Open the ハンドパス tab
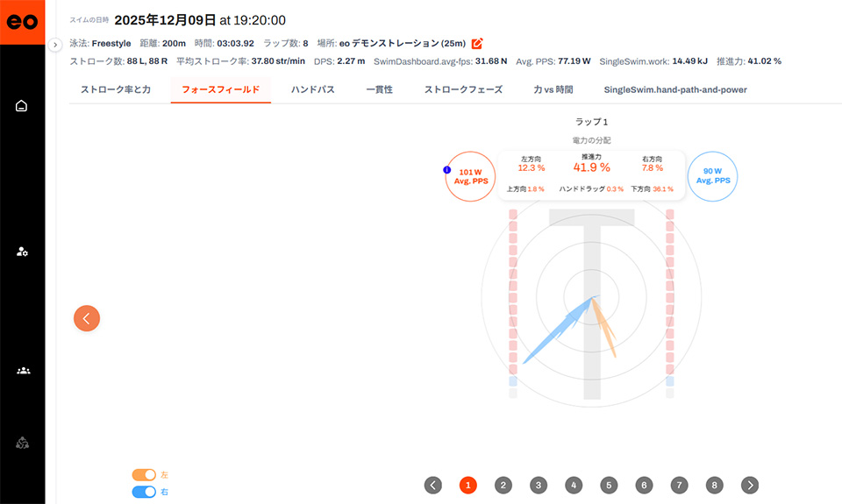Screen dimensions: 842x504 tap(312, 89)
